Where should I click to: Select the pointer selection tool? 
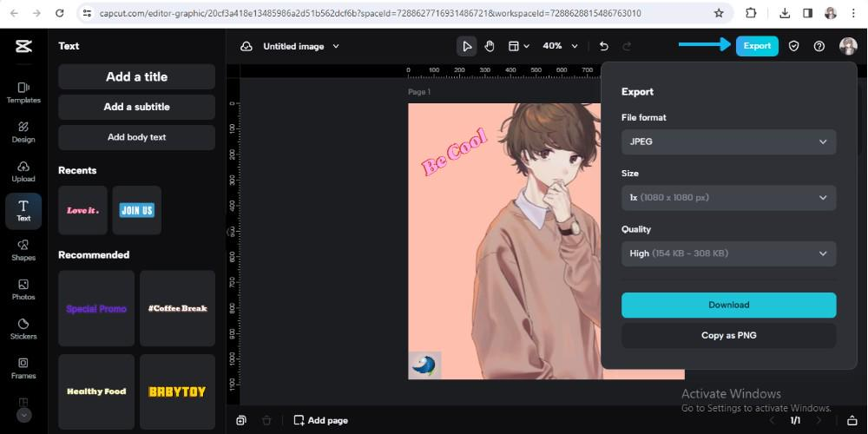point(467,47)
